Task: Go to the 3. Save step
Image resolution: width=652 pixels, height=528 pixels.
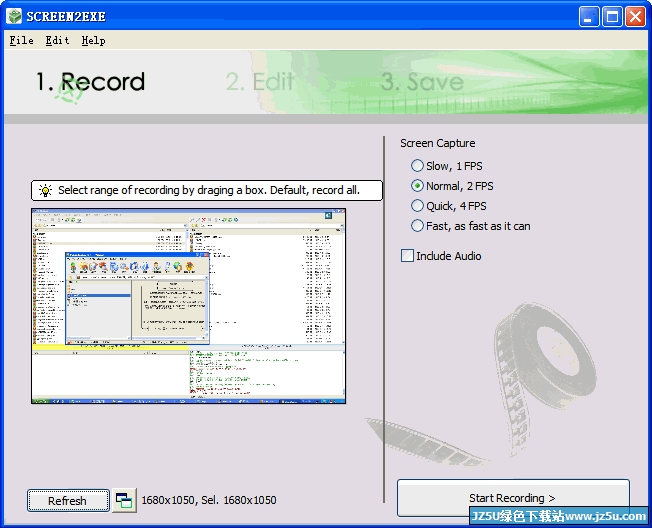Action: [x=422, y=81]
